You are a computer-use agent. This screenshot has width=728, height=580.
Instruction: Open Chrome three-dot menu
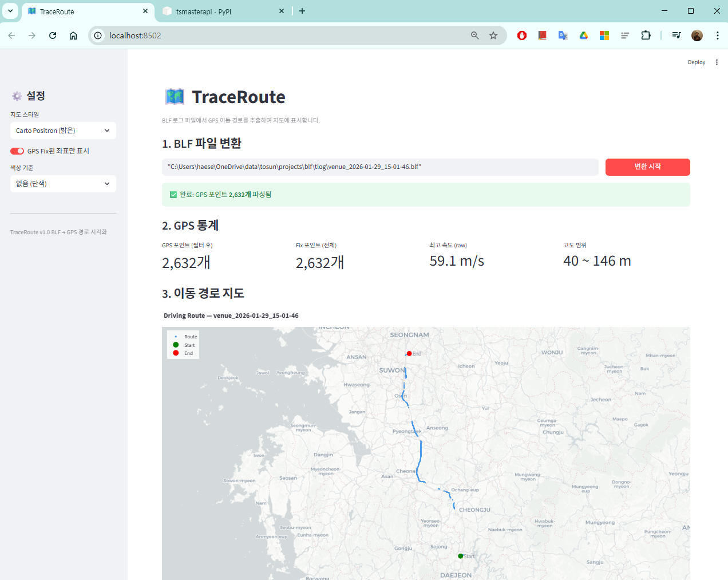[x=717, y=35]
